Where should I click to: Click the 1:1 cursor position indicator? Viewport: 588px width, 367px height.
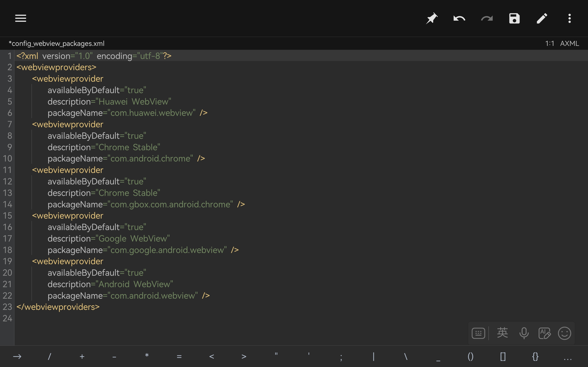click(550, 43)
